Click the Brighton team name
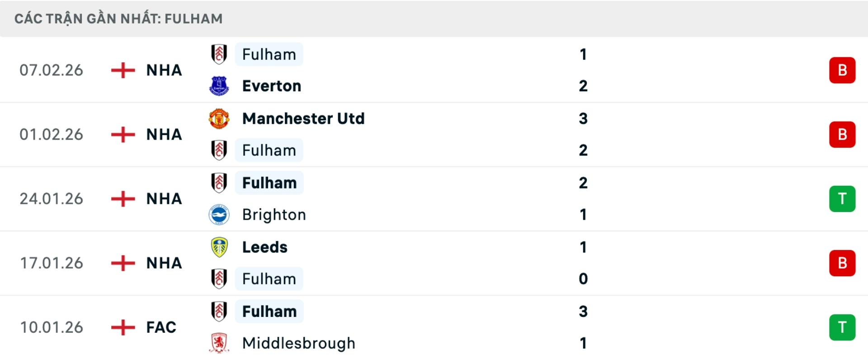Screen dimensions: 868x358 [x=274, y=214]
